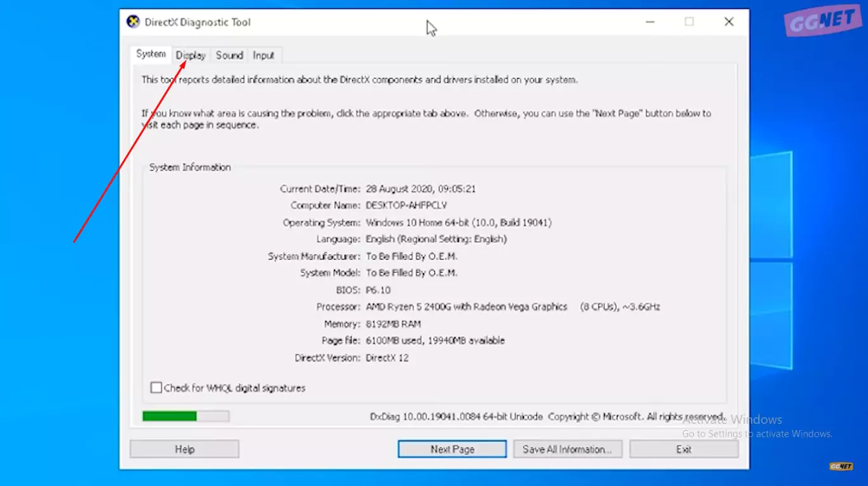Switch to the Input tab
This screenshot has height=486, width=868.
(264, 55)
